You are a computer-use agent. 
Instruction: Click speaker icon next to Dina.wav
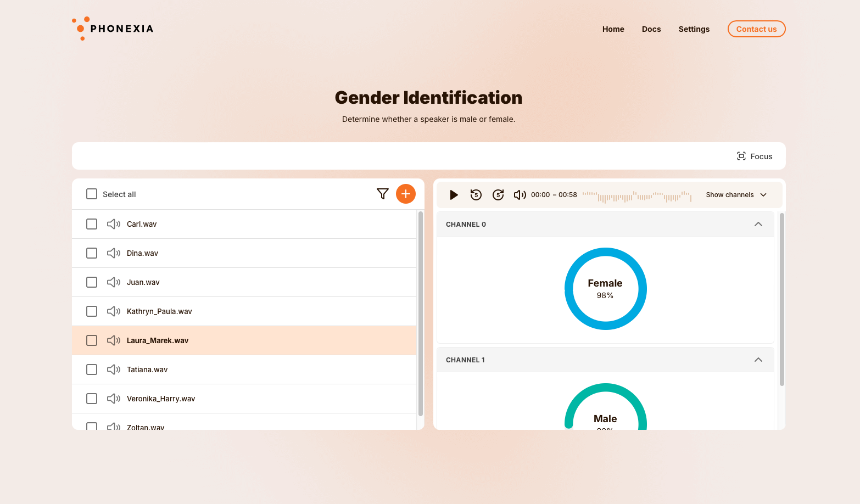[114, 253]
